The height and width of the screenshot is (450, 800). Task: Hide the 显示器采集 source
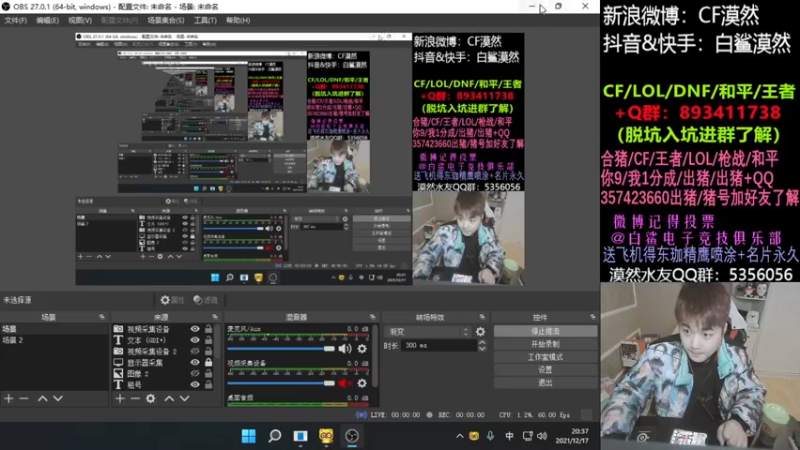click(x=195, y=362)
